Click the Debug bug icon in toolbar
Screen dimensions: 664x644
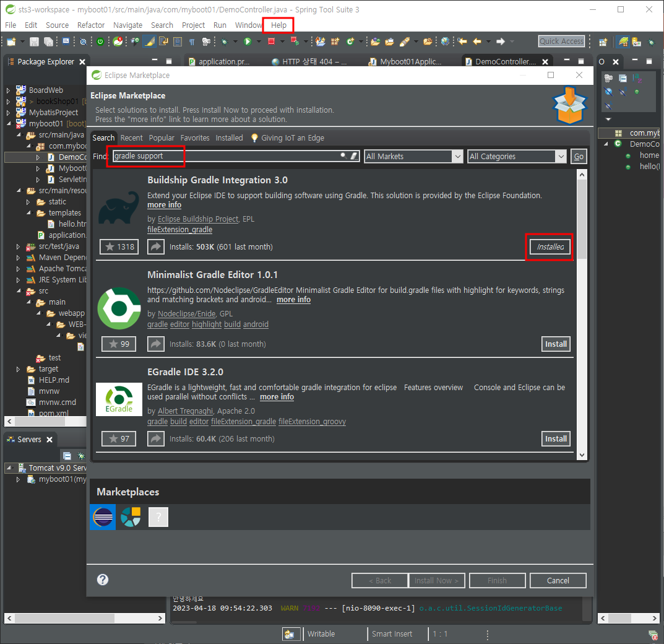(x=225, y=41)
